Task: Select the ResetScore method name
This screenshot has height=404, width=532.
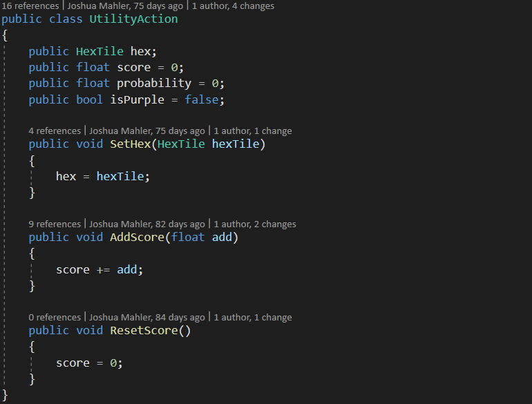Action: click(144, 330)
